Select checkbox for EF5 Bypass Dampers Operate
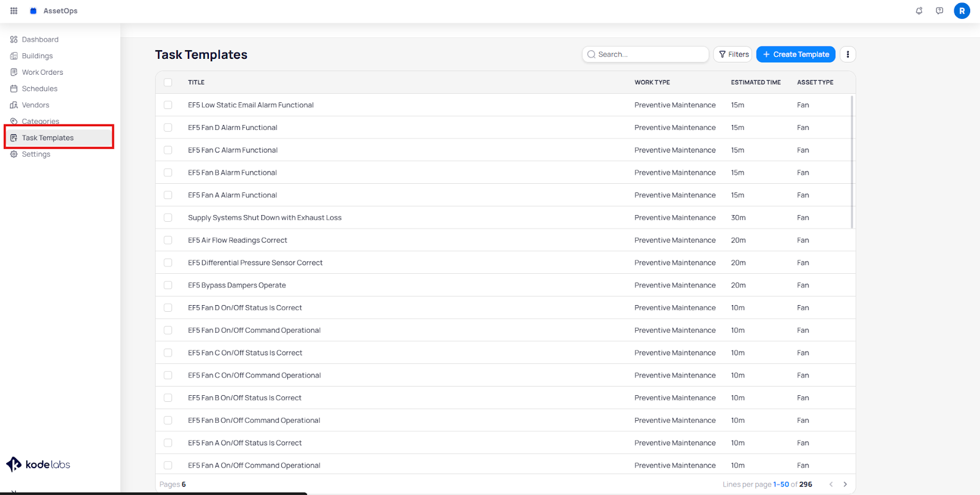The image size is (980, 495). coord(168,285)
